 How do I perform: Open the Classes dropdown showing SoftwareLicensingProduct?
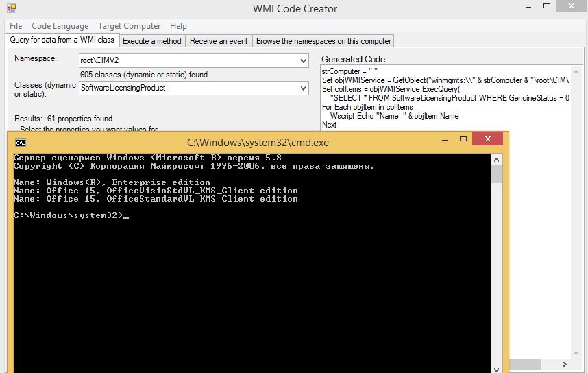(x=304, y=88)
